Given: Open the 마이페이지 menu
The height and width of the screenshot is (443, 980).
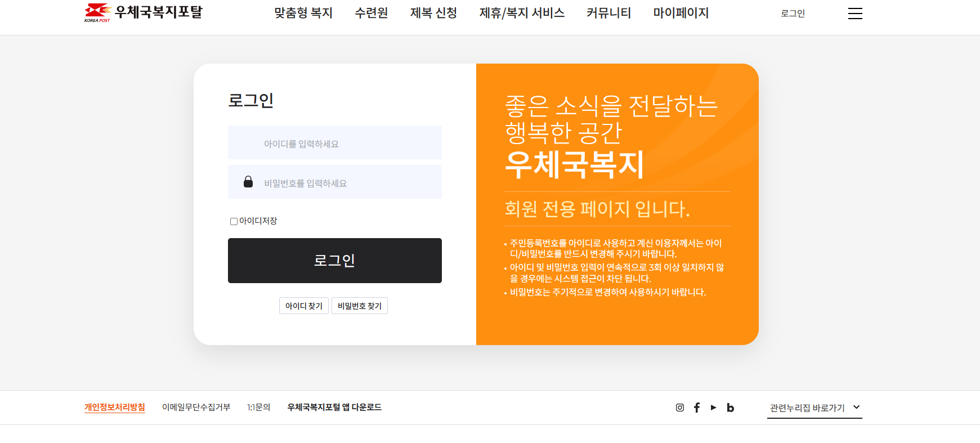Looking at the screenshot, I should pyautogui.click(x=681, y=13).
